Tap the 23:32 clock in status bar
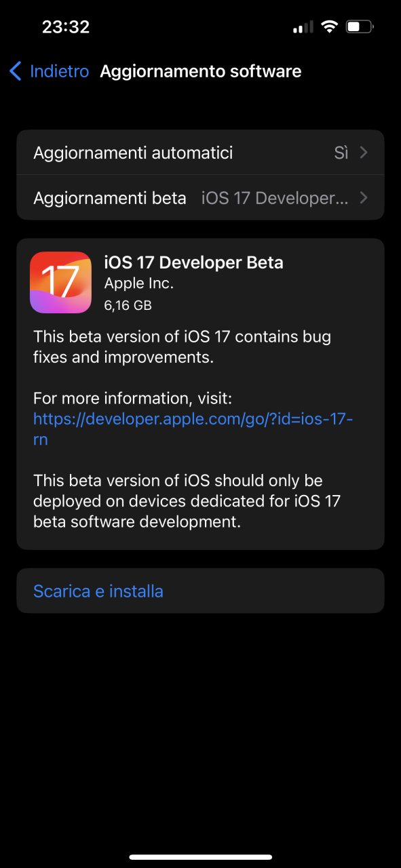Viewport: 401px width, 868px height. [x=66, y=27]
